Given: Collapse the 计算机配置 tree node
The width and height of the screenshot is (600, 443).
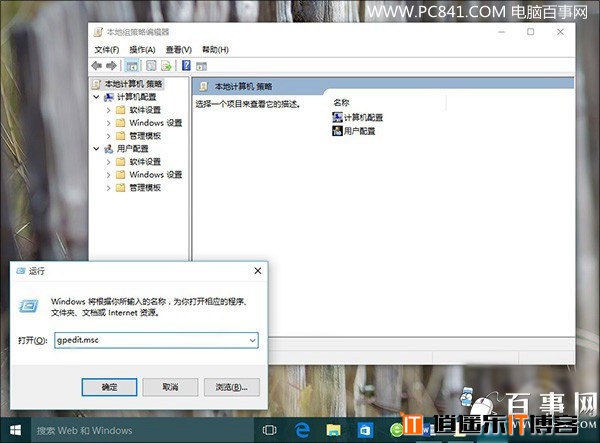Looking at the screenshot, I should click(96, 97).
